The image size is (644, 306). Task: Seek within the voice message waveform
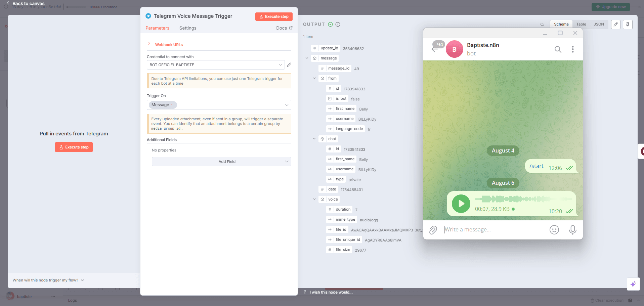[523, 199]
